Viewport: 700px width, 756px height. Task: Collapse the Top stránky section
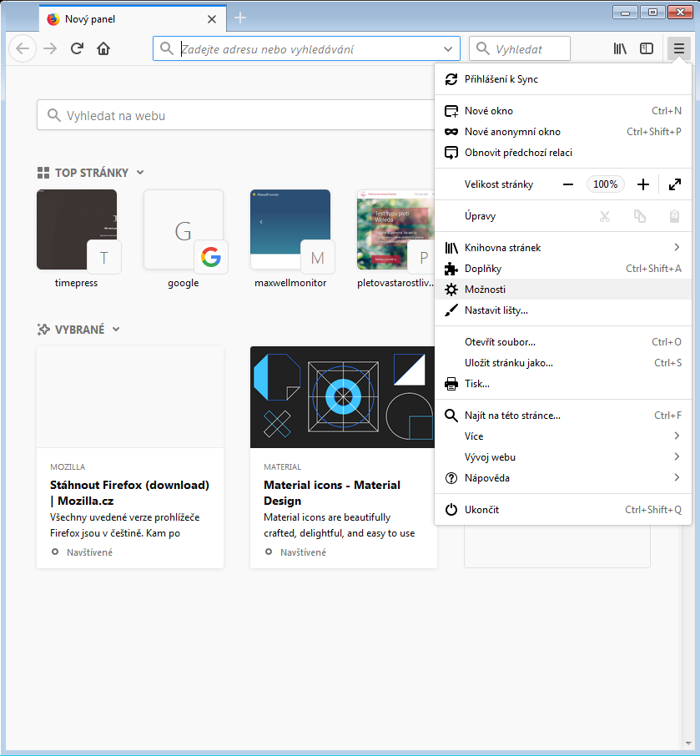tap(140, 173)
